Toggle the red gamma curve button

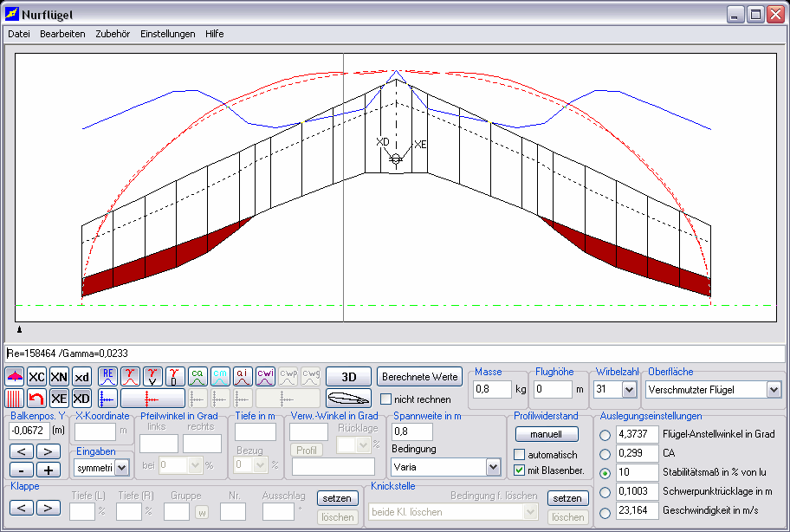point(130,377)
